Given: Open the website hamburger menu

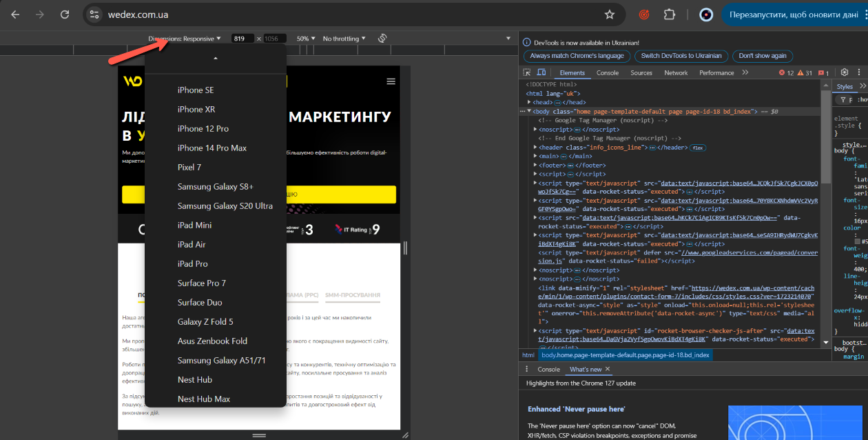Looking at the screenshot, I should (391, 81).
